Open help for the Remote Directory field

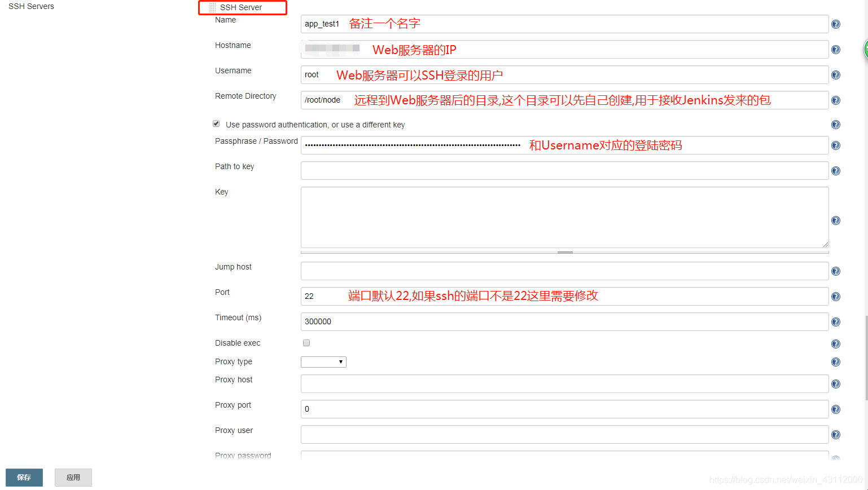point(836,100)
